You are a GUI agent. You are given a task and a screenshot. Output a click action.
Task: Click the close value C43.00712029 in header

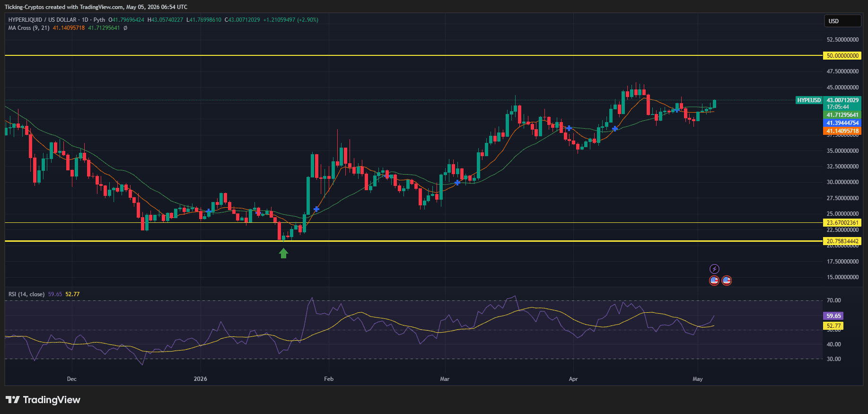(x=242, y=20)
